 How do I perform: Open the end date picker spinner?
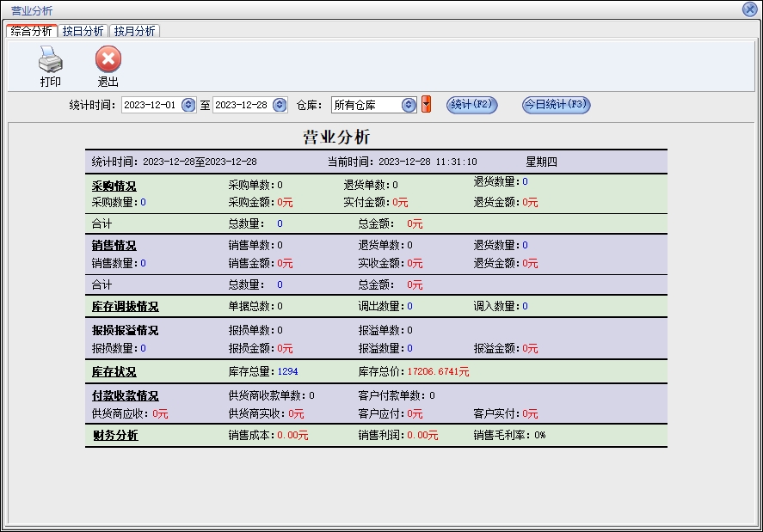280,105
